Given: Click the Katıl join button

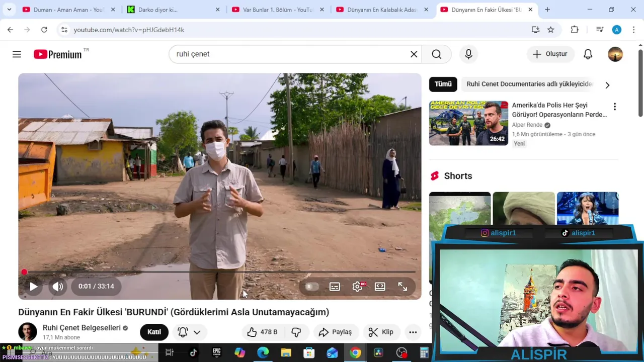Looking at the screenshot, I should click(154, 332).
